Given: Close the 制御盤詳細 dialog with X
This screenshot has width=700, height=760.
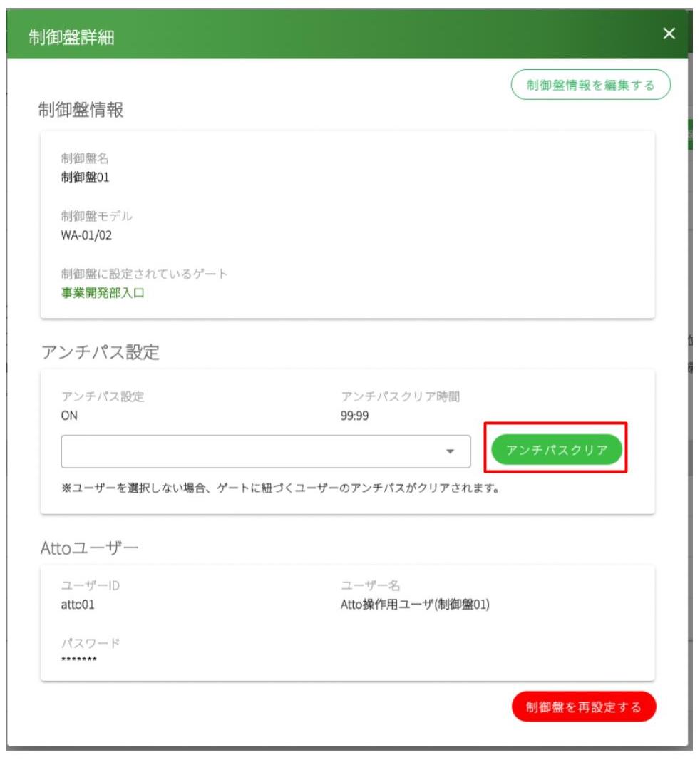Looking at the screenshot, I should coord(669,34).
